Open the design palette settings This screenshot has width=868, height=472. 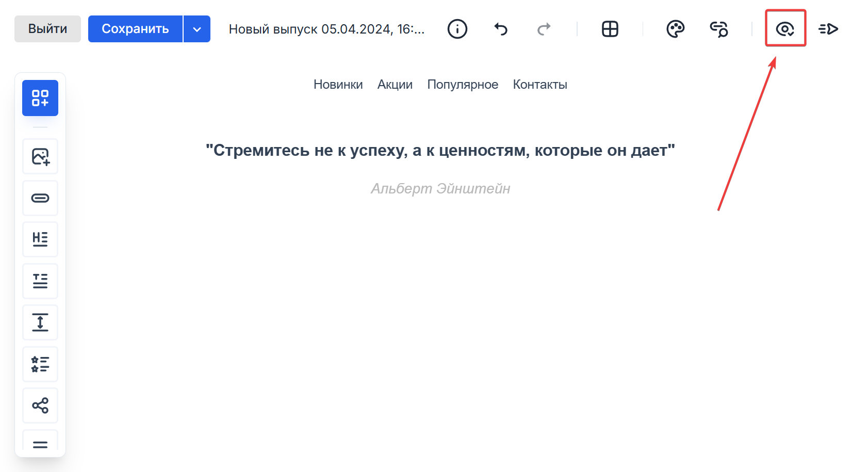tap(676, 29)
